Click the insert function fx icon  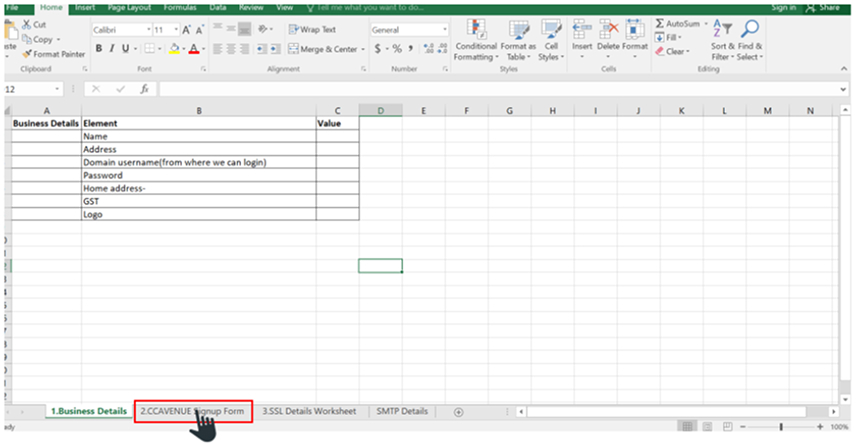point(144,89)
